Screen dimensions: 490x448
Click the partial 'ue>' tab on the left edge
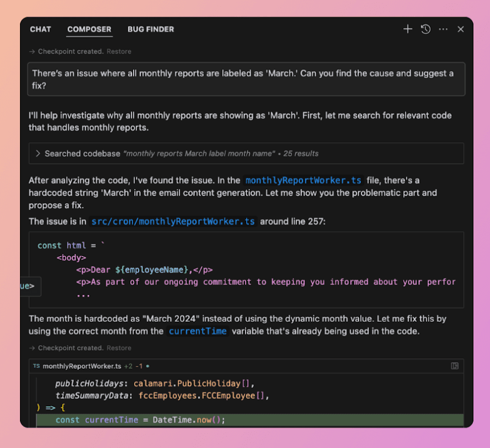point(27,286)
